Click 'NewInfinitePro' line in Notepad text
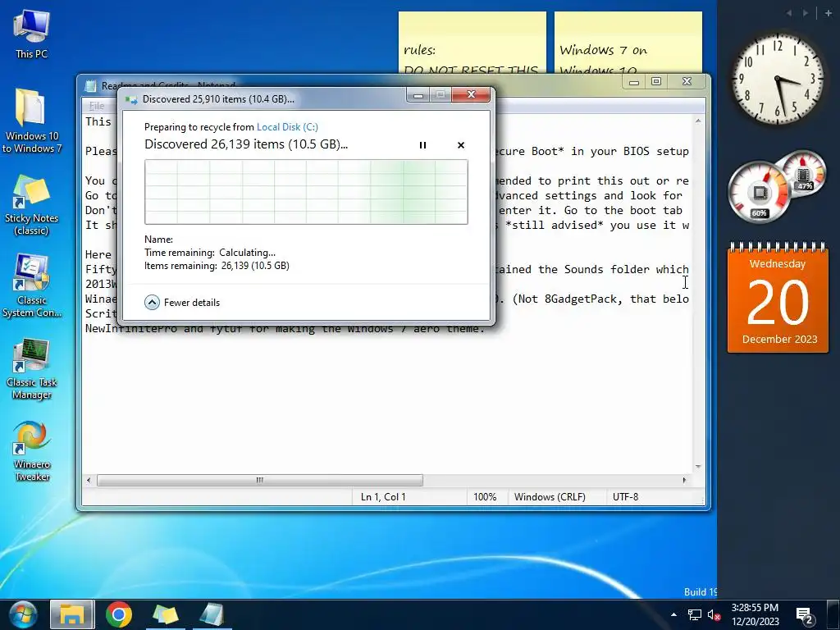This screenshot has width=840, height=630. point(285,329)
